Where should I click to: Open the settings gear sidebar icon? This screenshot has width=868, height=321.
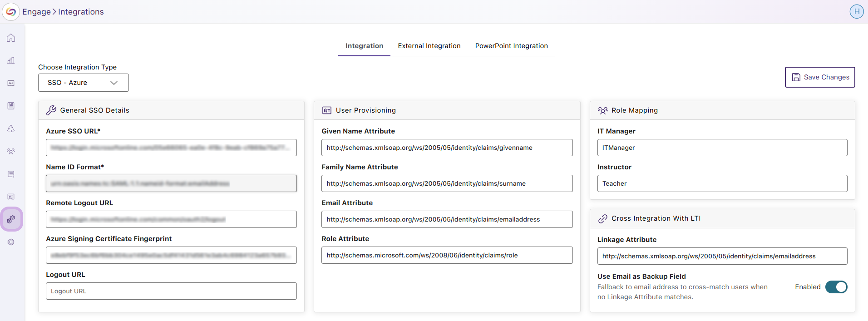click(x=11, y=242)
